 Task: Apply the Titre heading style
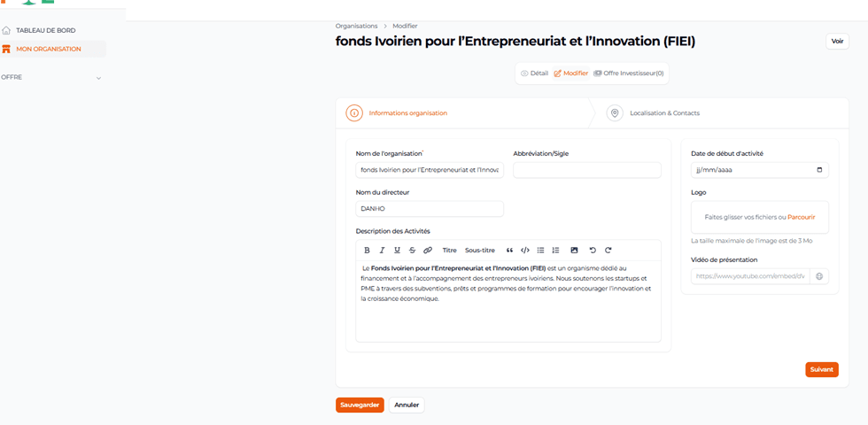tap(449, 251)
